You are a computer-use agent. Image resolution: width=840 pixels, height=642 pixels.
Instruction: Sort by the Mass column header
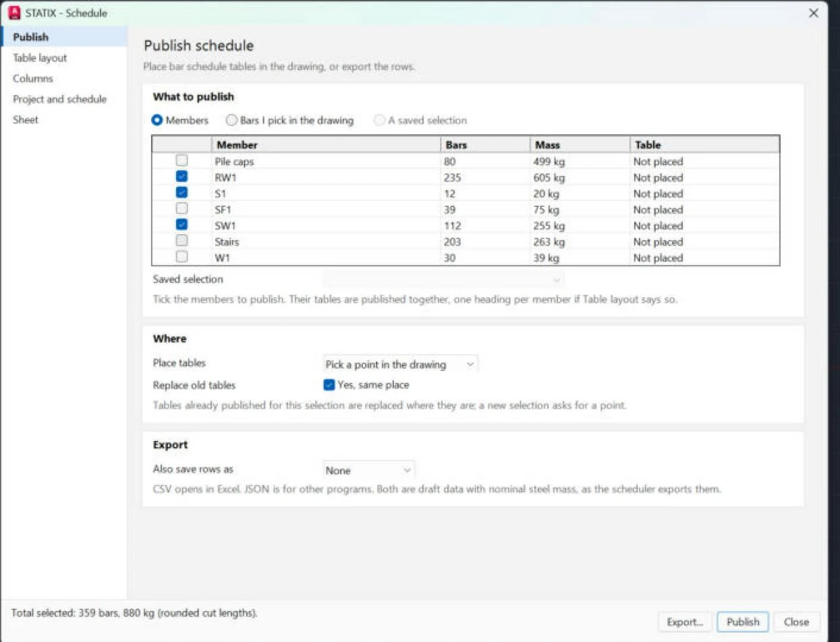580,144
